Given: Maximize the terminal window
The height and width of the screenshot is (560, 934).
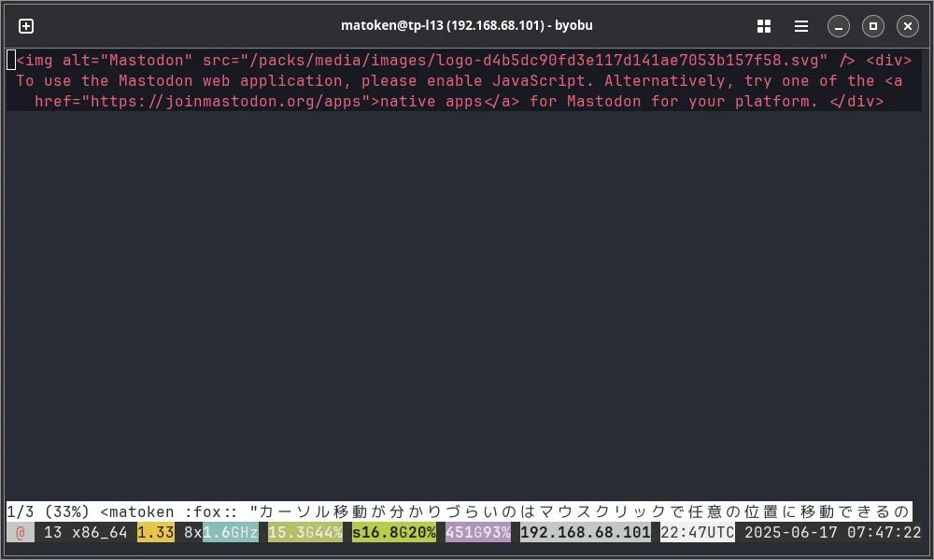Looking at the screenshot, I should 872,26.
